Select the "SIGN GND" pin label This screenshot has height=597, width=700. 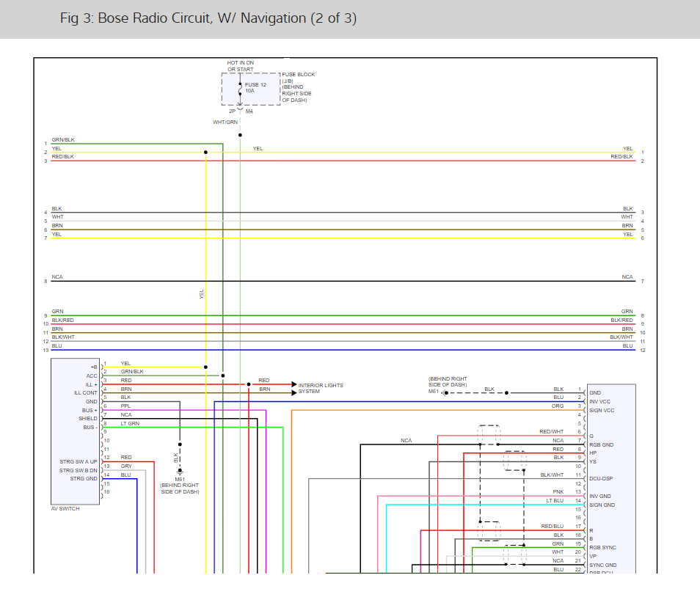tap(602, 505)
